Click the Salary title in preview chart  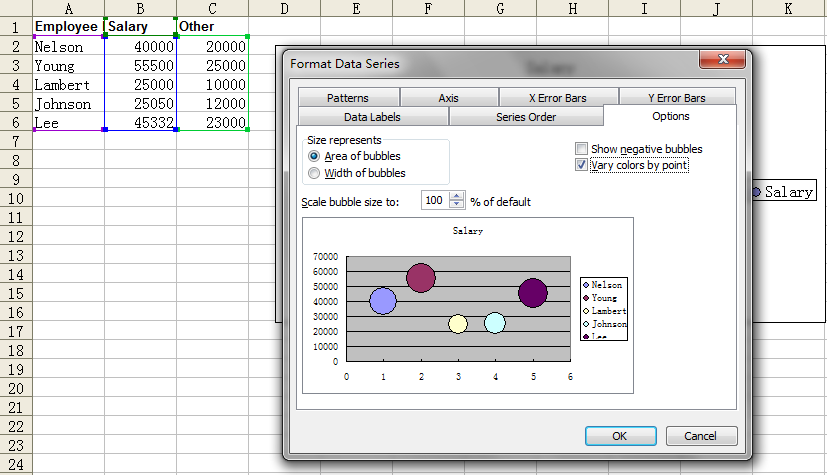point(468,230)
